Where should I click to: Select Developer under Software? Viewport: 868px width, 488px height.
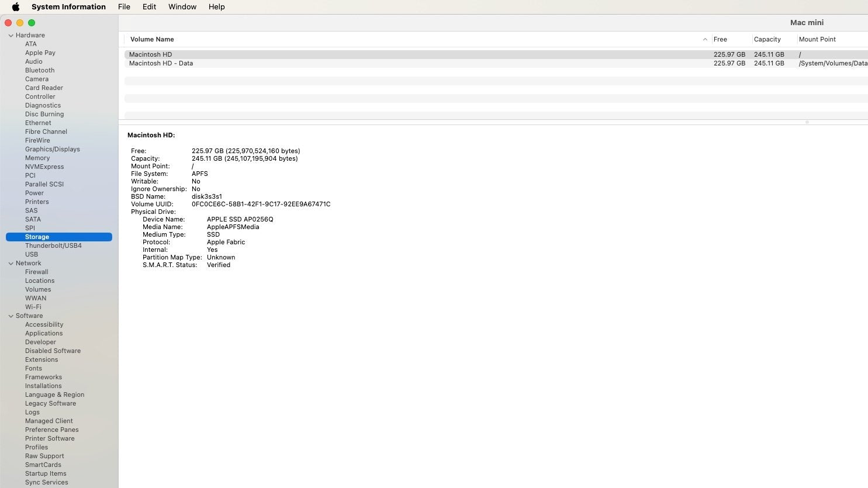pyautogui.click(x=40, y=342)
